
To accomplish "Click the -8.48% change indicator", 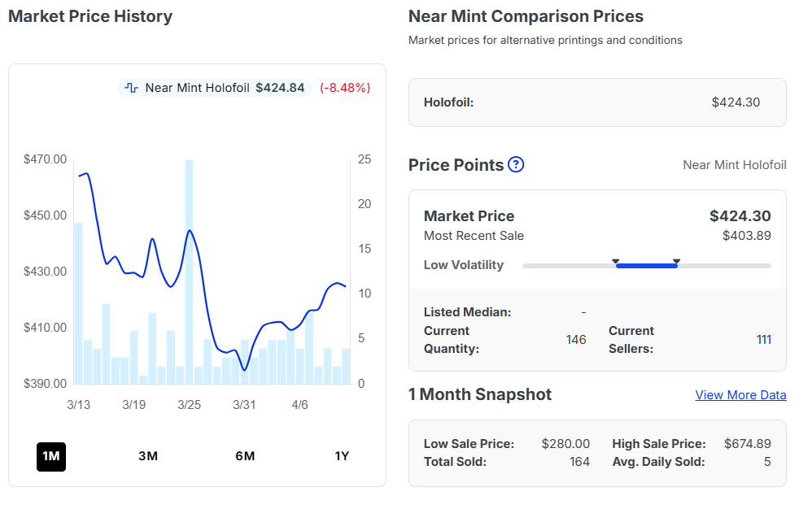I will click(x=345, y=88).
